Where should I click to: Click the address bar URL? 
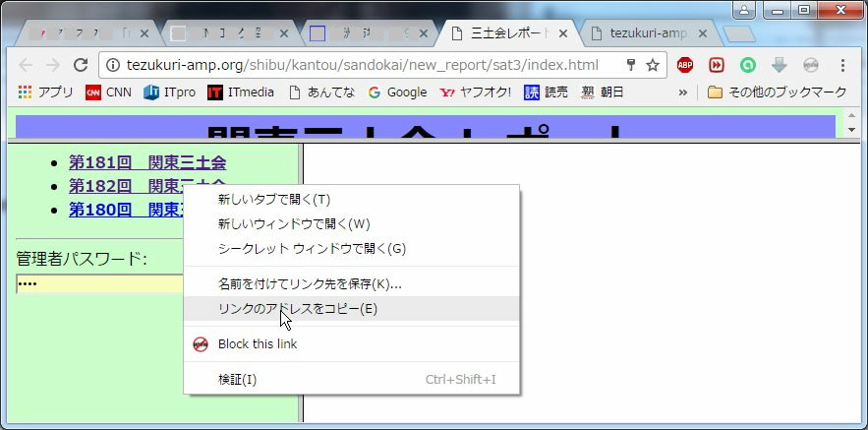[x=364, y=66]
